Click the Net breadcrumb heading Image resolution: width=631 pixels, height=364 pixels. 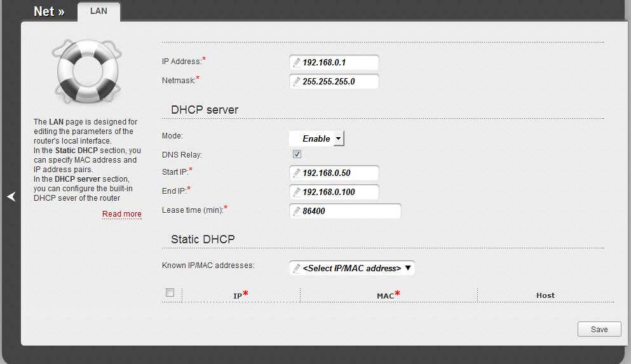(x=49, y=11)
